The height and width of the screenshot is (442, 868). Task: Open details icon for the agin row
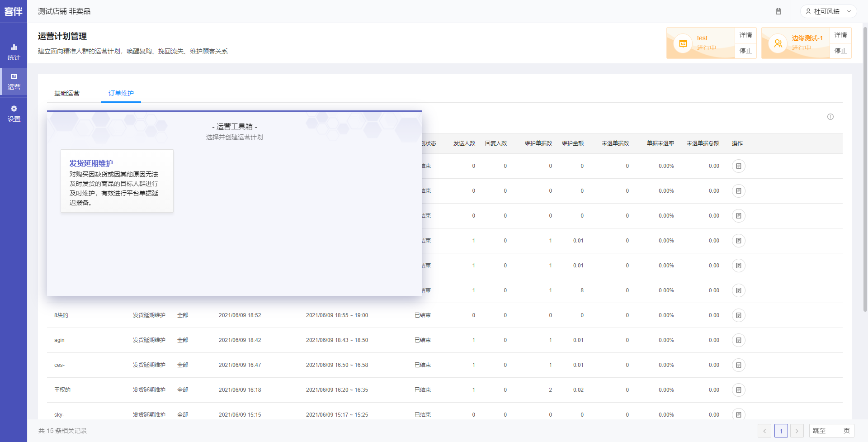click(x=739, y=340)
